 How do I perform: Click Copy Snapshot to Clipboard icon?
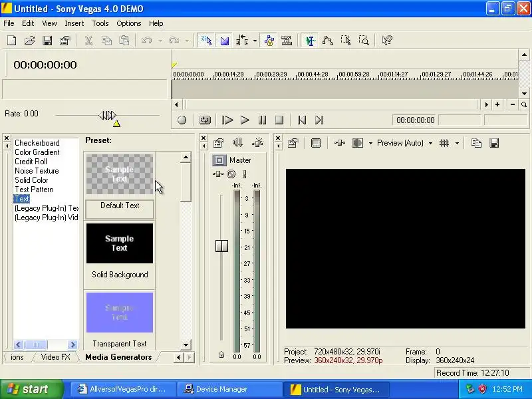point(476,143)
